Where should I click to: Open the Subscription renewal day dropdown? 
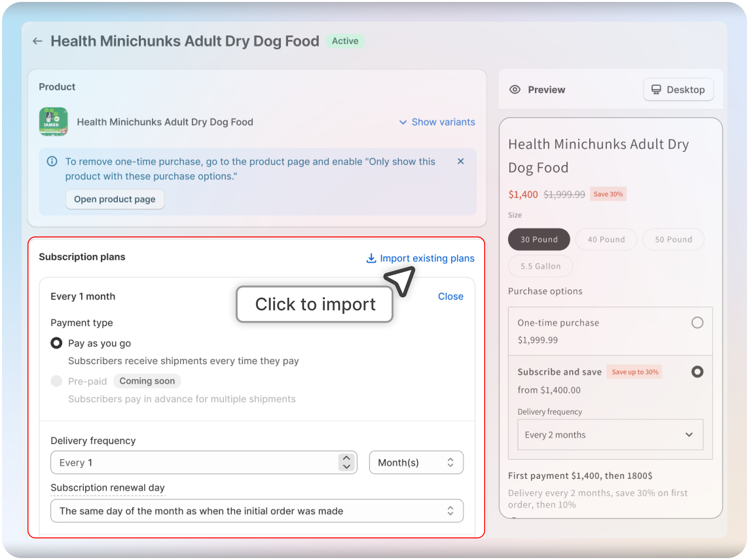pyautogui.click(x=257, y=511)
